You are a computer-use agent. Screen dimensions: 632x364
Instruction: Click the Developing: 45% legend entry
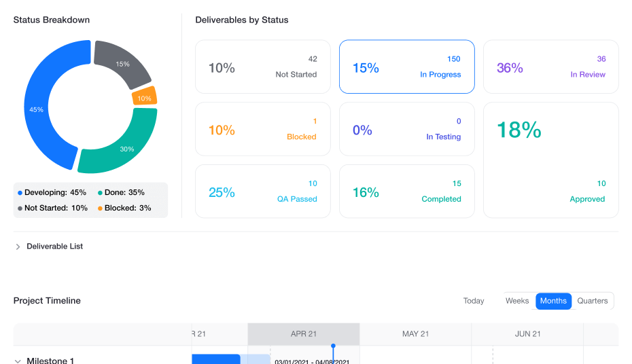[52, 192]
